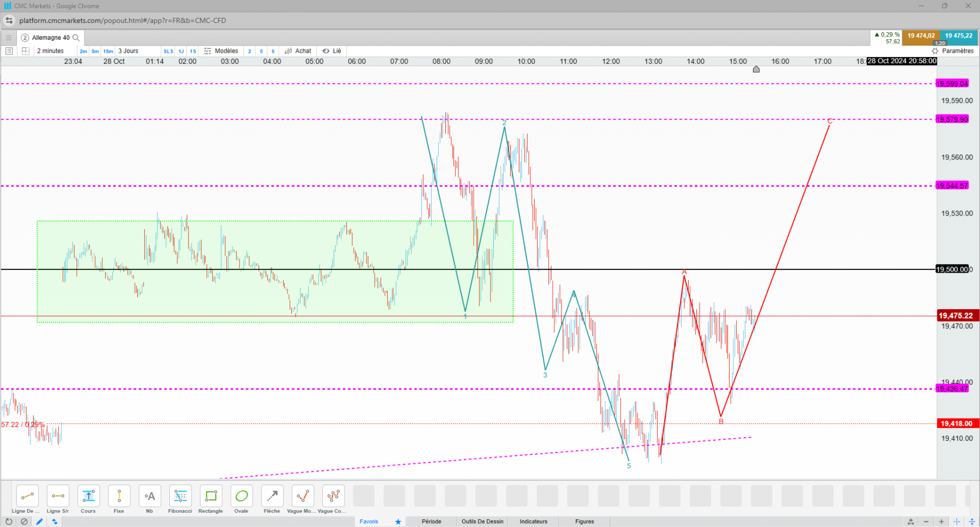The width and height of the screenshot is (980, 527).
Task: Click the blue star next to Favoris
Action: tap(398, 522)
